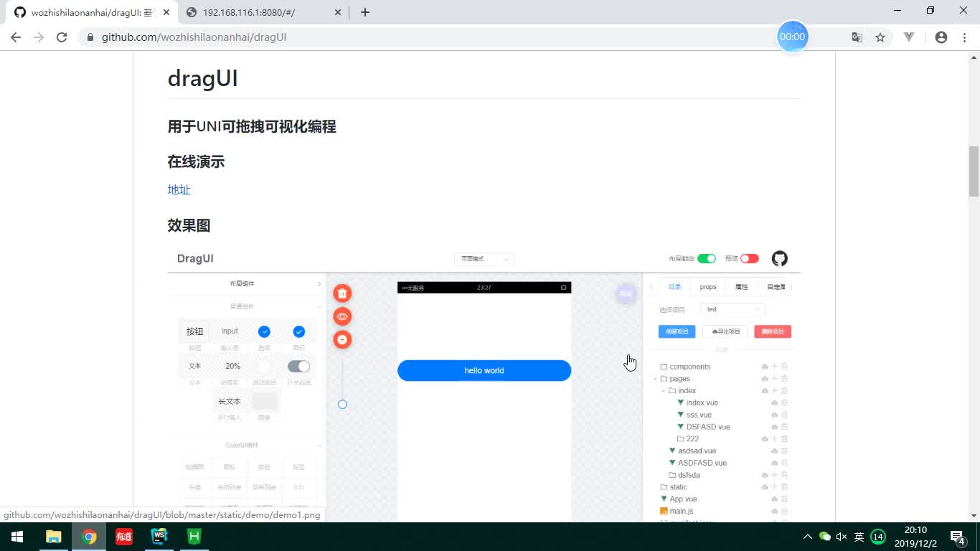Click the 地址 link under 在线演示
Screen dimensions: 980x551
click(179, 189)
